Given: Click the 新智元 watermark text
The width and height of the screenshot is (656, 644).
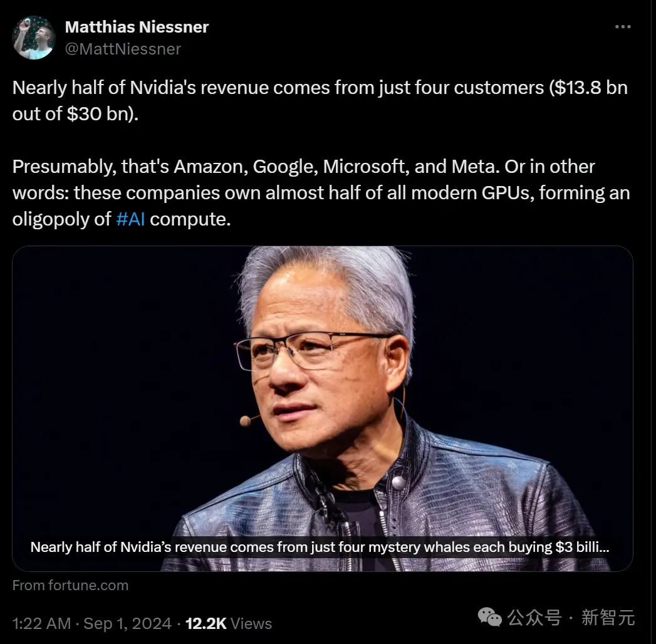Looking at the screenshot, I should point(608,618).
